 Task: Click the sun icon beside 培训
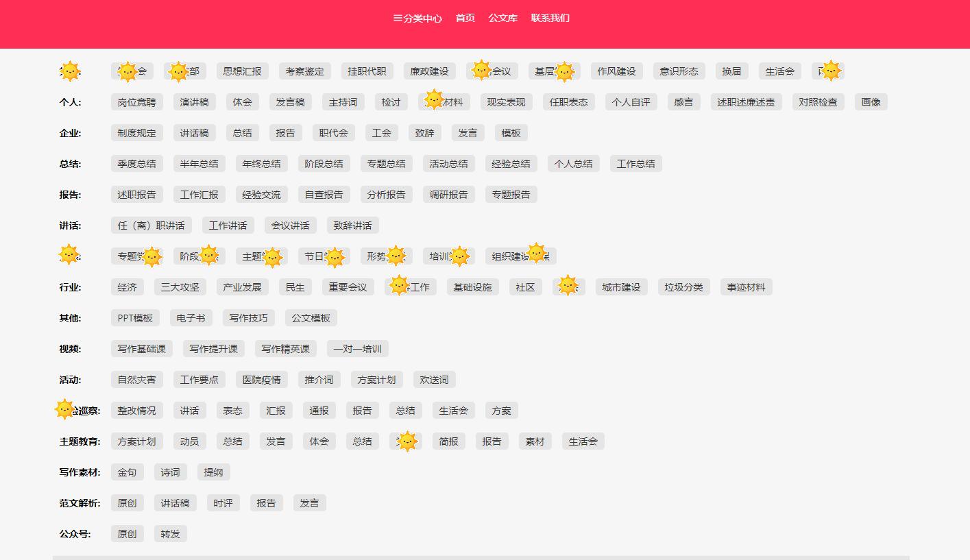460,256
